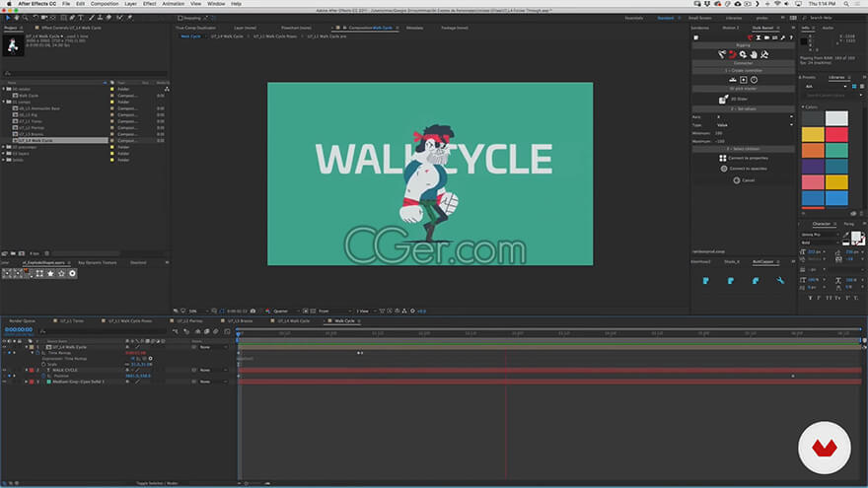Screen dimensions: 868x488
Task: Click Duik camera panel icon
Action: pyautogui.click(x=766, y=37)
